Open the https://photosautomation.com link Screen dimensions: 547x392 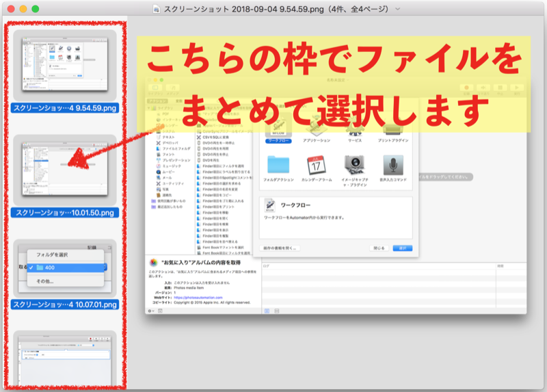click(198, 298)
